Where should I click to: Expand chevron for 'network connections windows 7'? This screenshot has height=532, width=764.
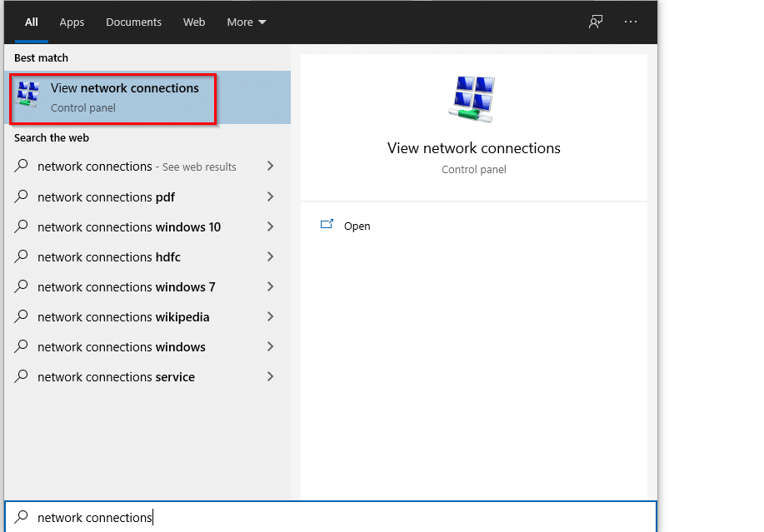click(271, 286)
